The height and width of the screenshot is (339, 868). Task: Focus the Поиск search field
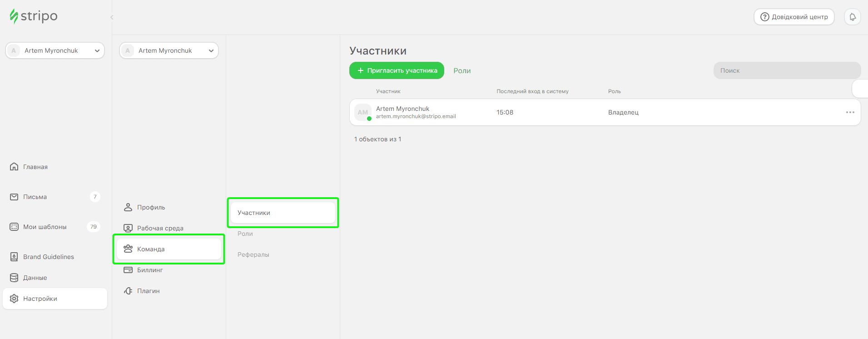click(x=787, y=70)
